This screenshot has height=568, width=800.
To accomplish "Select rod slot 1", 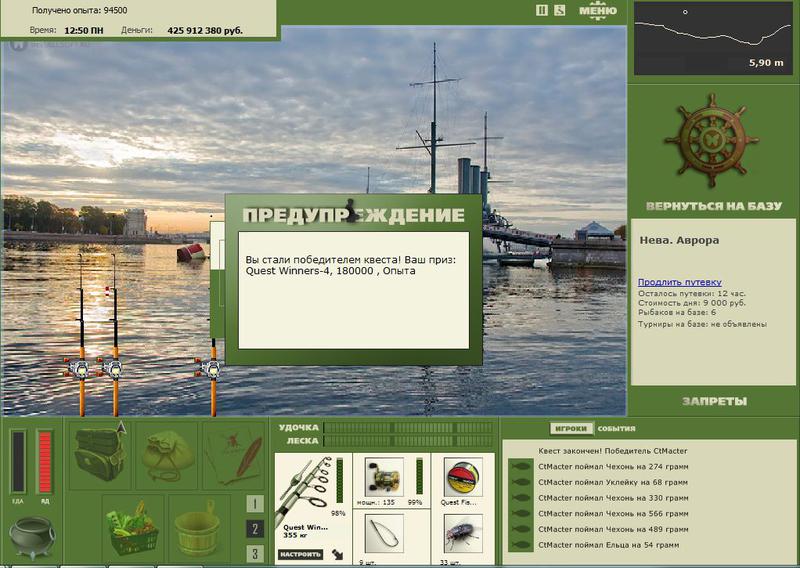I will [255, 504].
